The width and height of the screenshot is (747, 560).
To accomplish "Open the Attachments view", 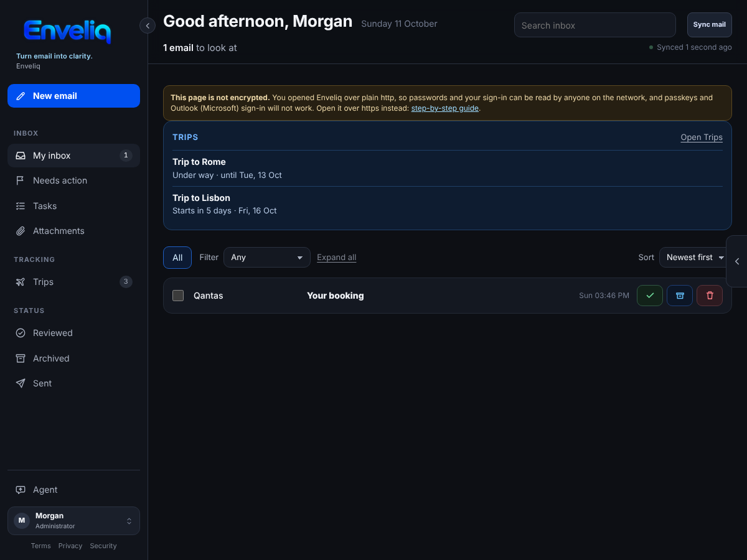I will click(x=73, y=231).
